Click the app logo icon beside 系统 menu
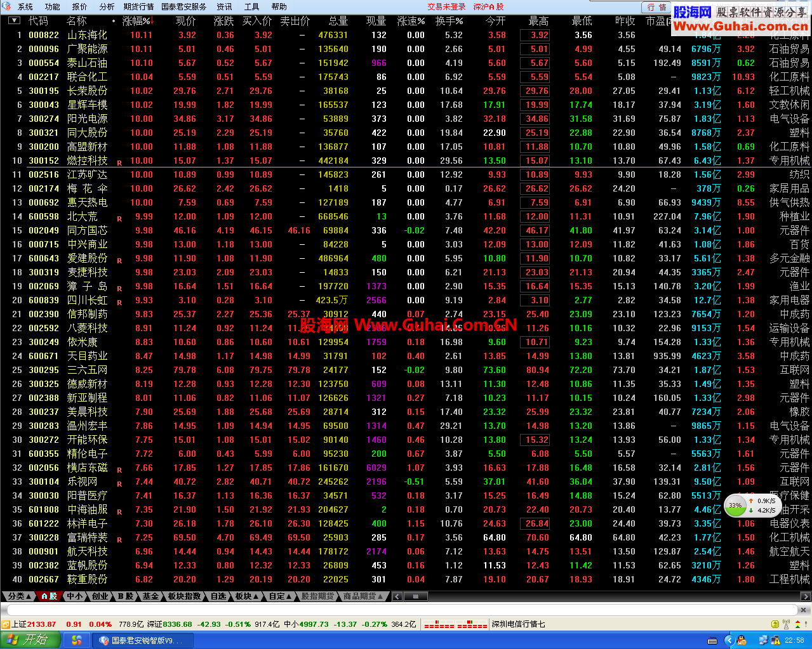 click(x=7, y=6)
